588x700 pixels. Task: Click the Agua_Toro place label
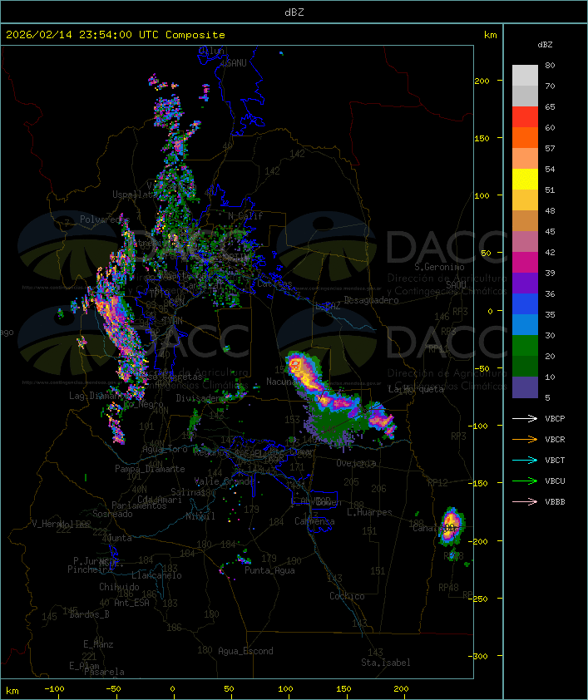click(x=165, y=449)
